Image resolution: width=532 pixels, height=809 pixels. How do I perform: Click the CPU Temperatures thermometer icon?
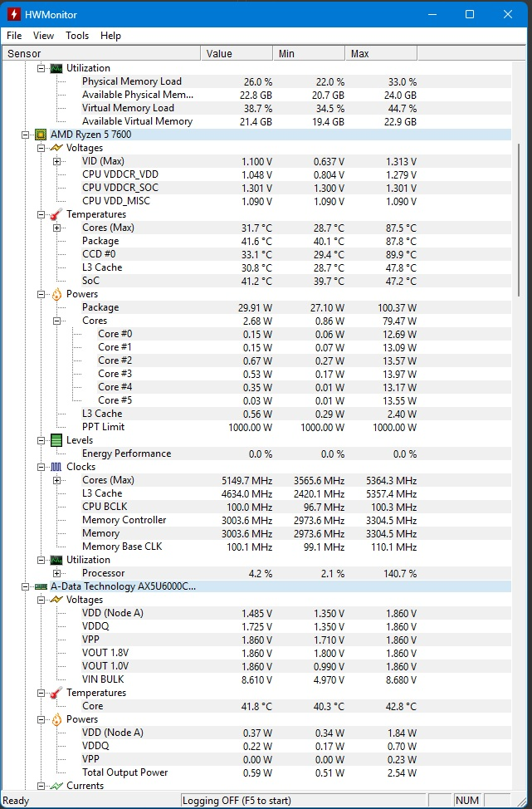(56, 214)
